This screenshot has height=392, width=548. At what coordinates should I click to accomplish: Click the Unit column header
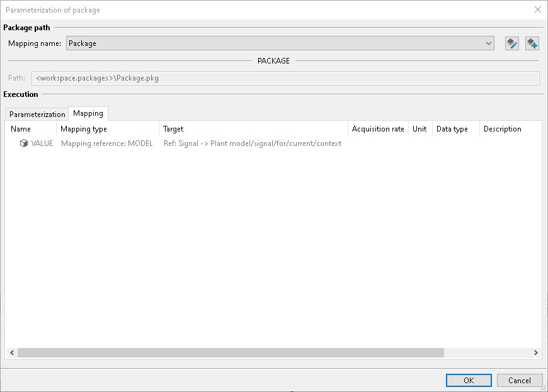(x=420, y=129)
